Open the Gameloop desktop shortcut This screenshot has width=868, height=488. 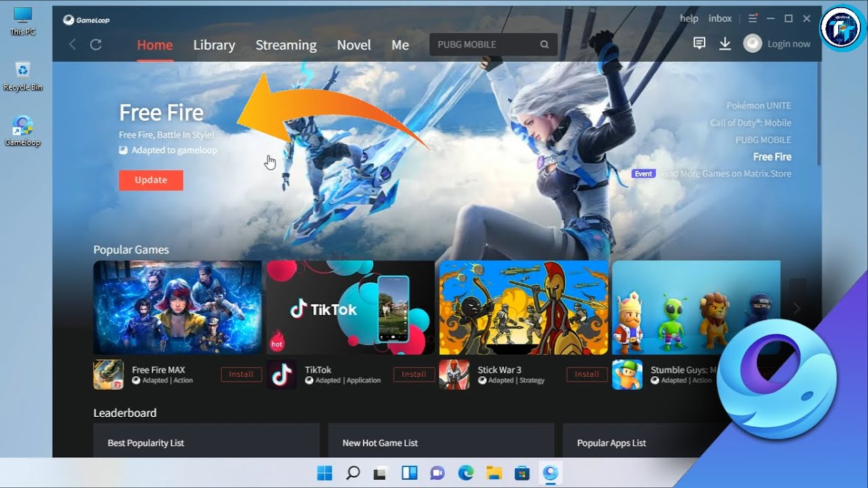(x=22, y=131)
